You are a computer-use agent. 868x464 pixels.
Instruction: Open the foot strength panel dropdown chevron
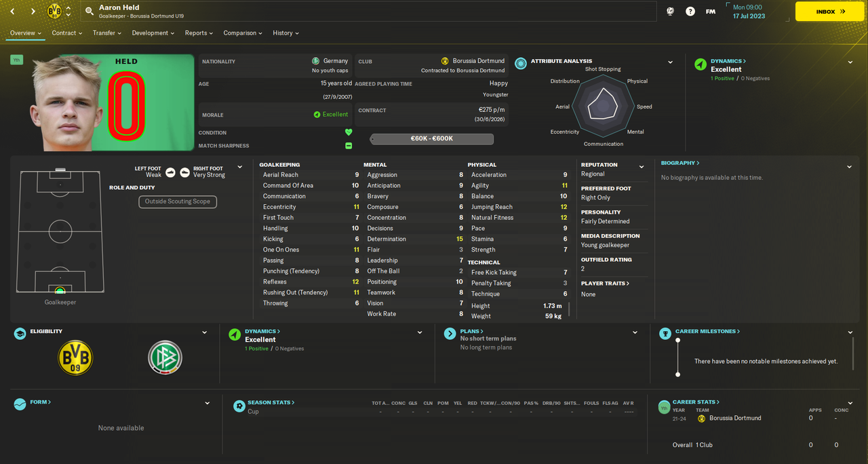[x=239, y=167]
